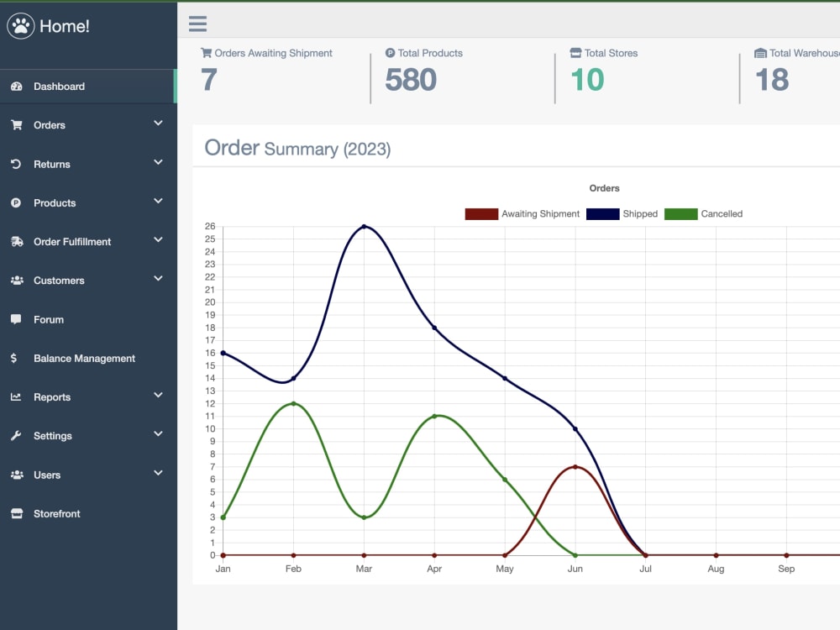Click the Total Products value 580
The image size is (840, 630).
click(411, 80)
